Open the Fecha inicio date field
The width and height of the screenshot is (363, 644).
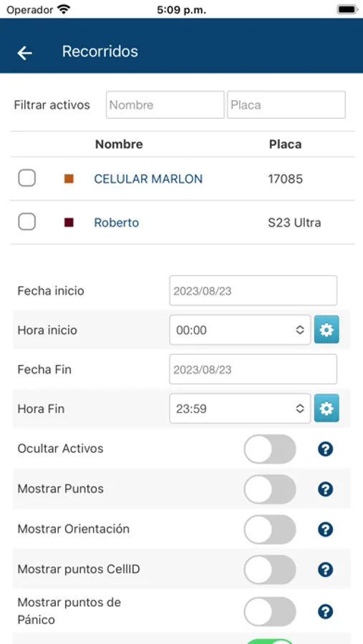(x=253, y=291)
